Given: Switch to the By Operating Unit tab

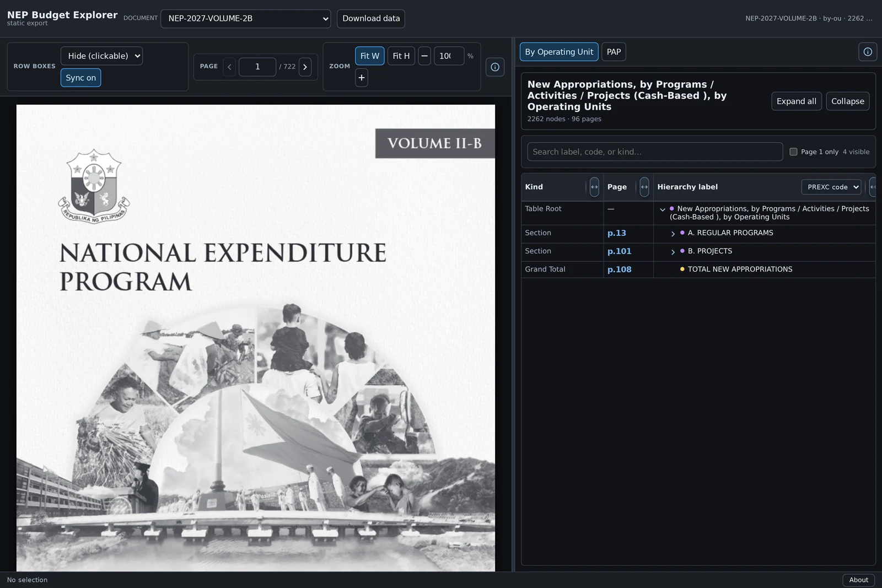Looking at the screenshot, I should tap(559, 52).
